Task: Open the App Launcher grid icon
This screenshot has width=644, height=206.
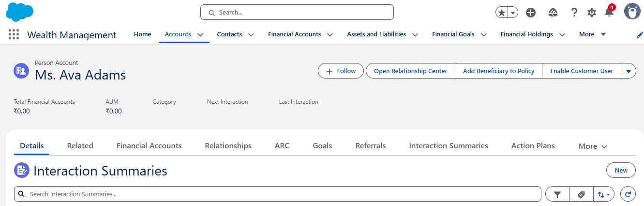Action: [14, 34]
